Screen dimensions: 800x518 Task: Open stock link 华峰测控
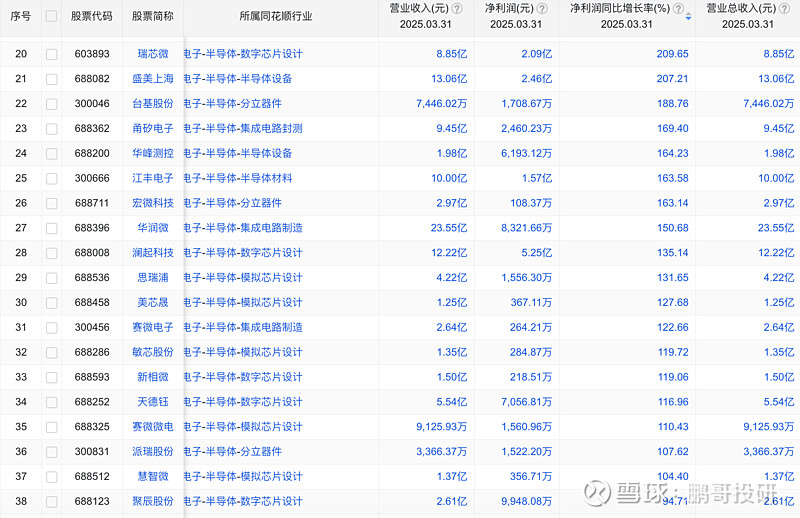tap(153, 153)
